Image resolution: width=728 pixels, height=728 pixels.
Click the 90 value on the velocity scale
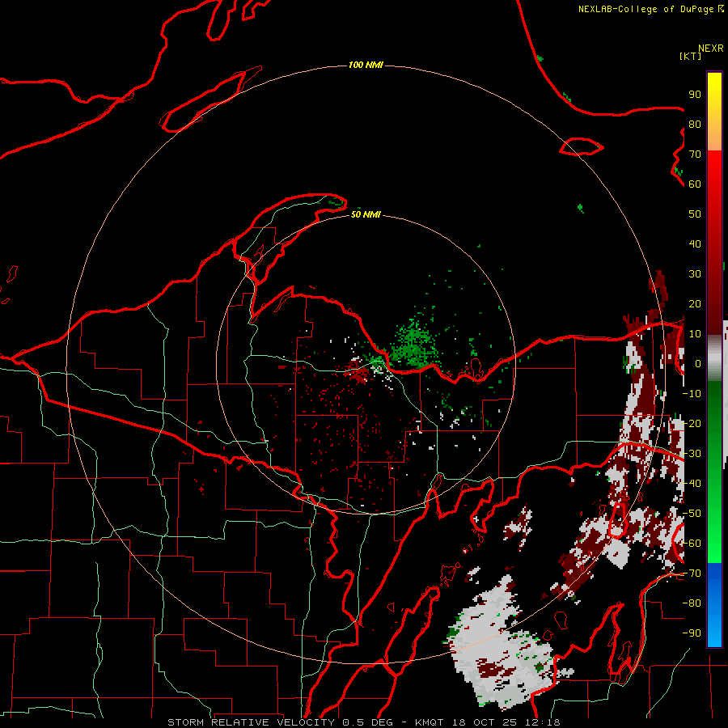pos(695,95)
